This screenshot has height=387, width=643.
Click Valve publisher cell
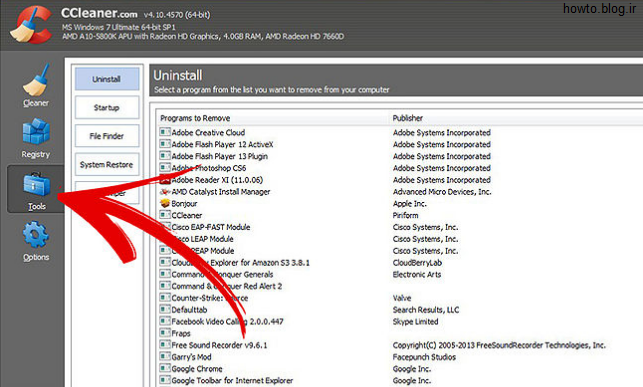click(x=402, y=298)
